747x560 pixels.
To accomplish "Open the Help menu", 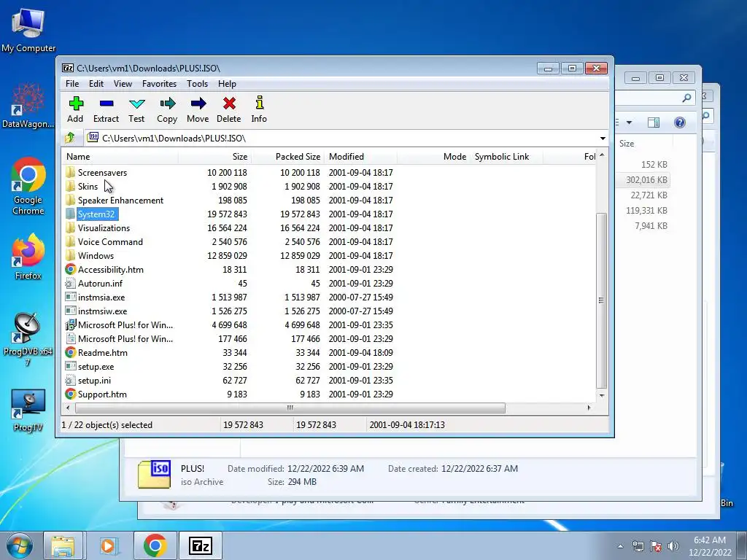I will [x=227, y=84].
